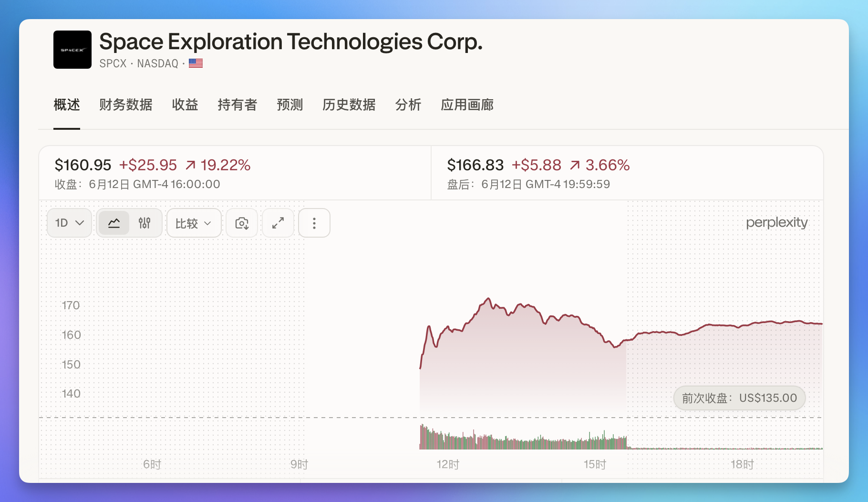Switch to the indicators chart settings icon
Viewport: 868px width, 502px height.
(145, 223)
